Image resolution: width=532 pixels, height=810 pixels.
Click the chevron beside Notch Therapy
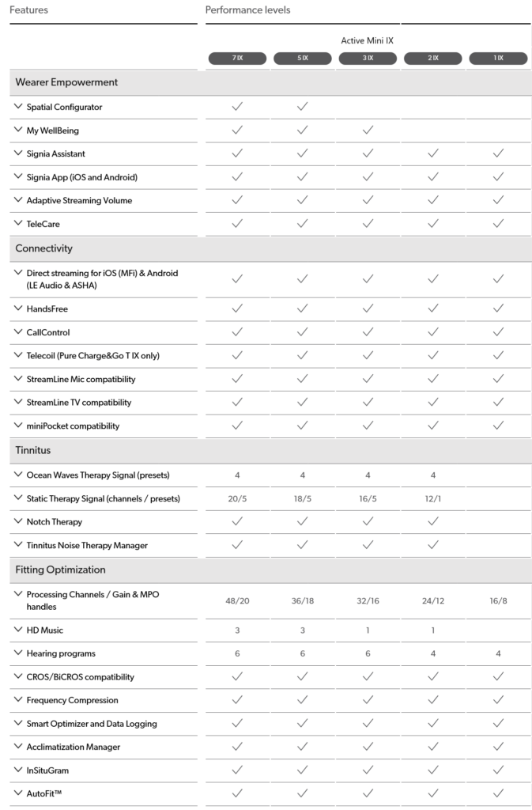(18, 521)
